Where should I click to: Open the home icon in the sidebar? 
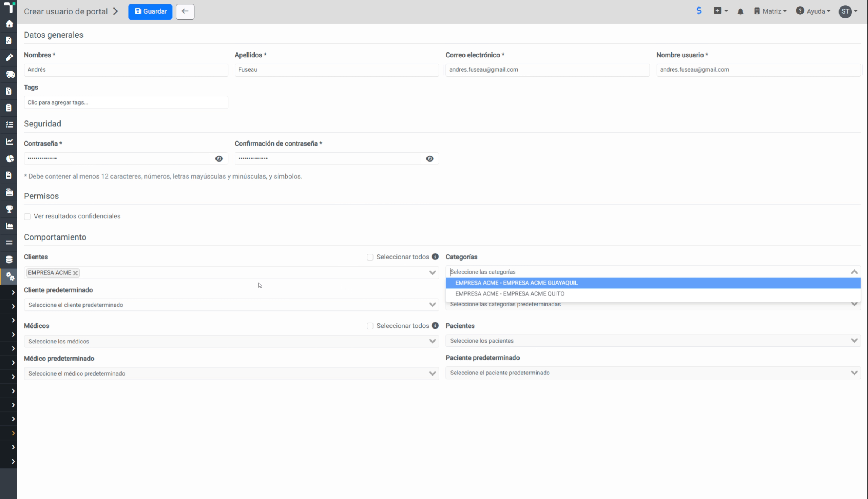pyautogui.click(x=9, y=24)
